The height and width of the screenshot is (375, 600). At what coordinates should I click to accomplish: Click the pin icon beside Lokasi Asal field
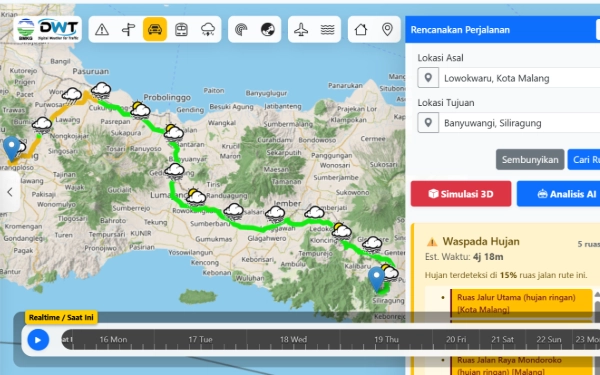pyautogui.click(x=428, y=78)
